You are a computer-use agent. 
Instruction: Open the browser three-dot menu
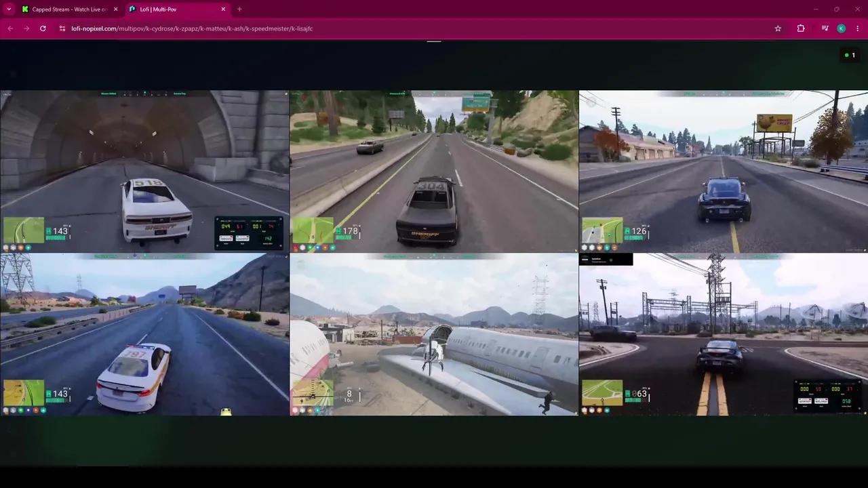858,28
